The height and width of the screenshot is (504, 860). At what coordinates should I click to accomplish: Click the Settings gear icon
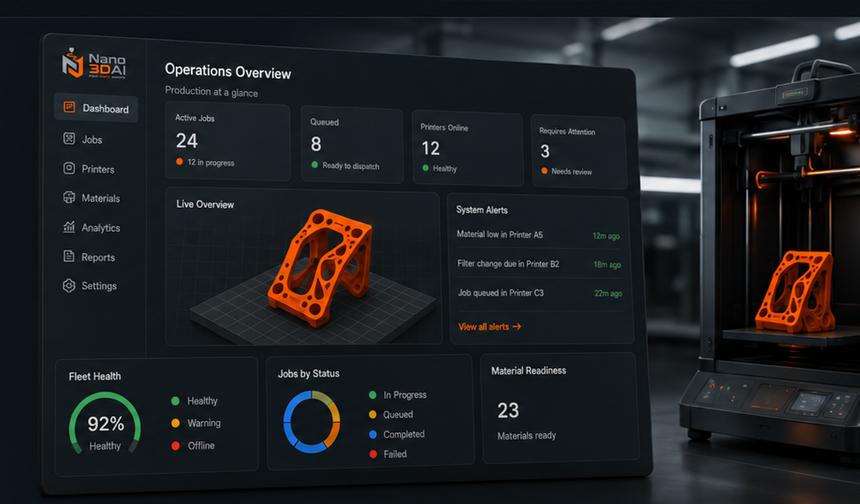click(69, 286)
